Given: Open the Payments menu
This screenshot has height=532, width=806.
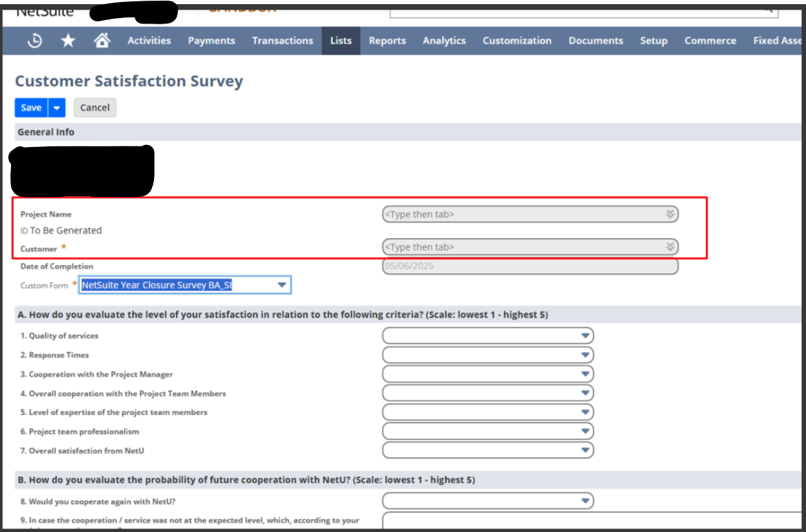Looking at the screenshot, I should coord(212,41).
